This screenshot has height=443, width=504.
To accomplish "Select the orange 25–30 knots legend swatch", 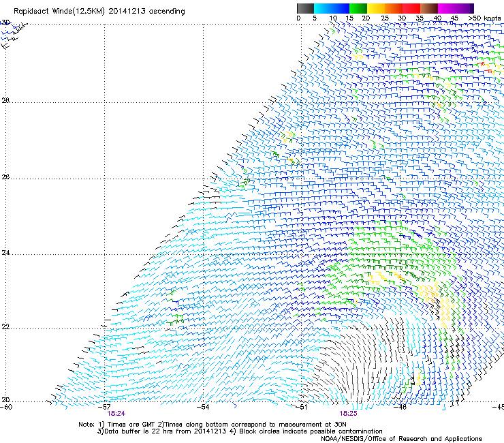I will point(394,8).
